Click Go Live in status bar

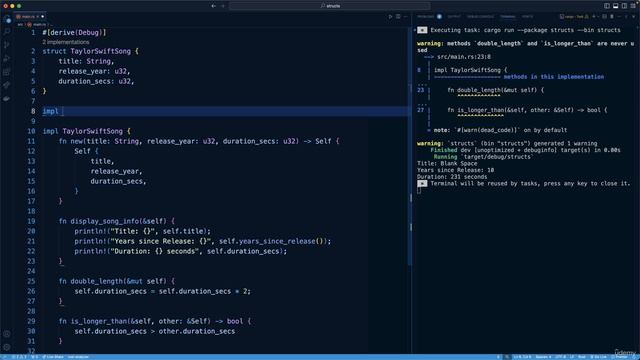click(x=599, y=357)
